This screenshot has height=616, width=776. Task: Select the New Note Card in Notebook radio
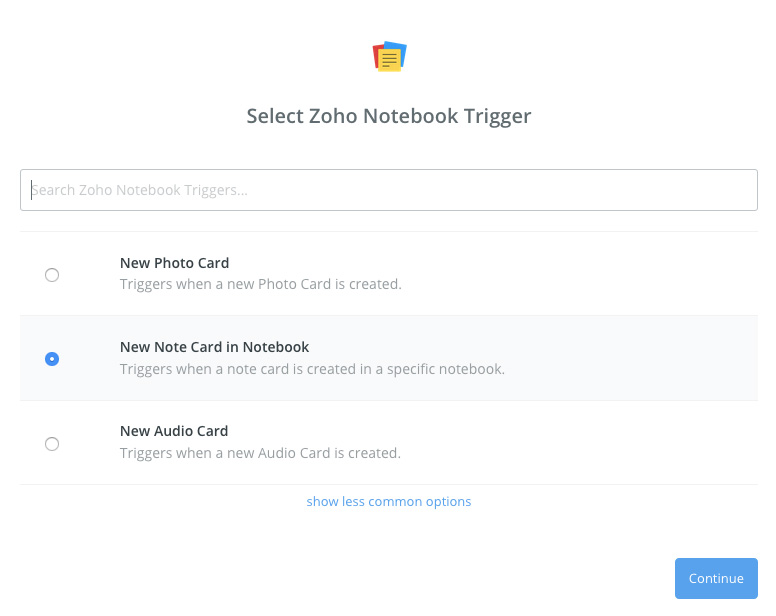click(52, 359)
